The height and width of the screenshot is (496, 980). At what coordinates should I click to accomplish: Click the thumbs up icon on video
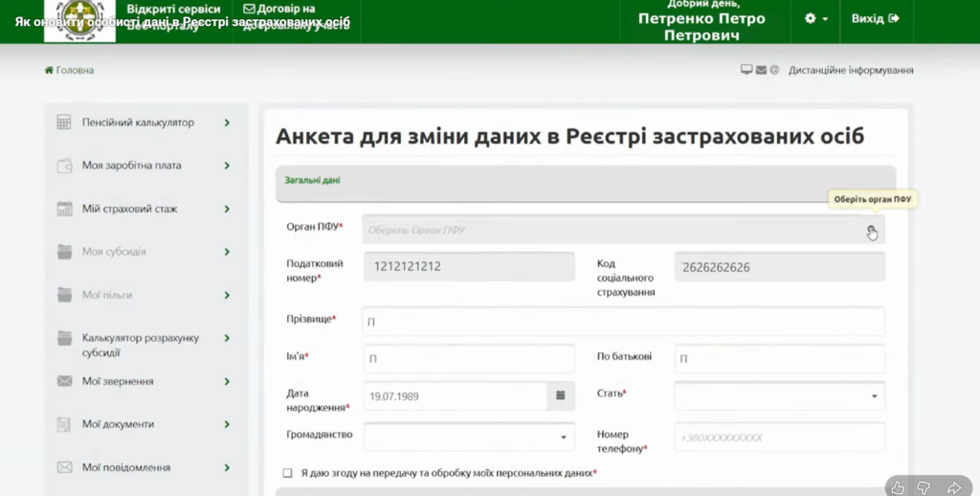coord(897,487)
